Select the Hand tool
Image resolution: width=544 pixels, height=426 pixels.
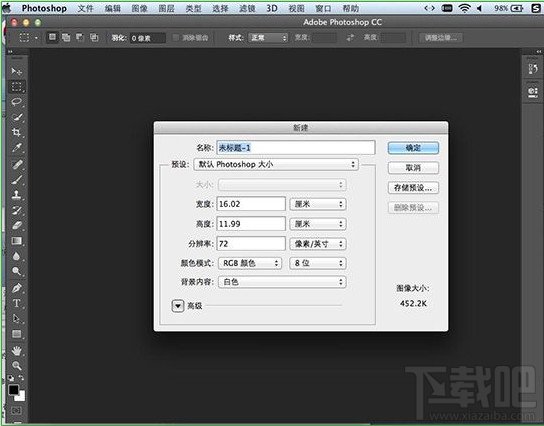16,351
